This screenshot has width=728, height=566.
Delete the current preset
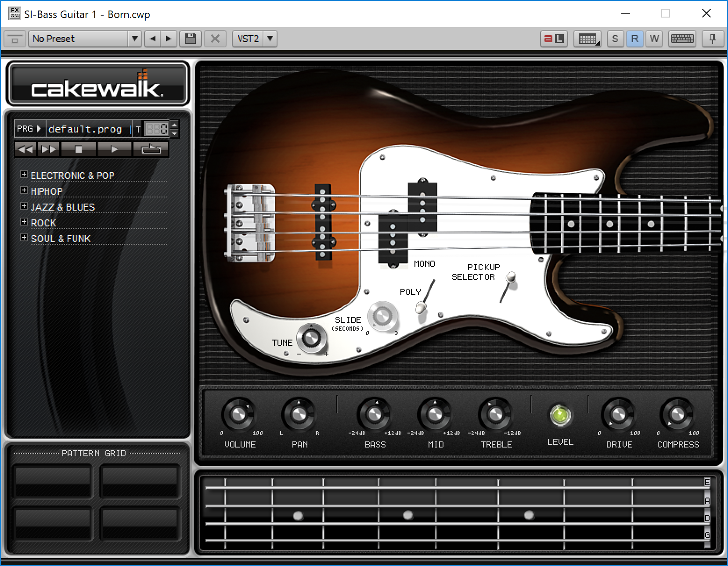click(x=215, y=39)
